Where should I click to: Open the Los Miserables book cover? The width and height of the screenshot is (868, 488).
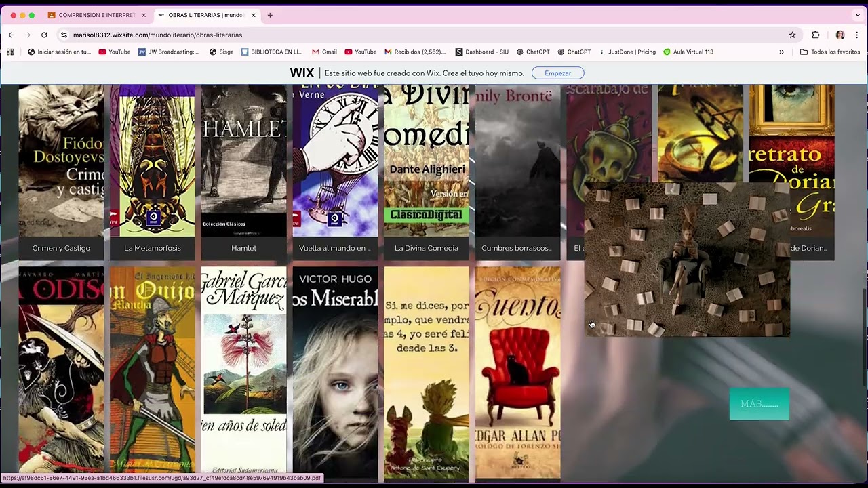(335, 373)
